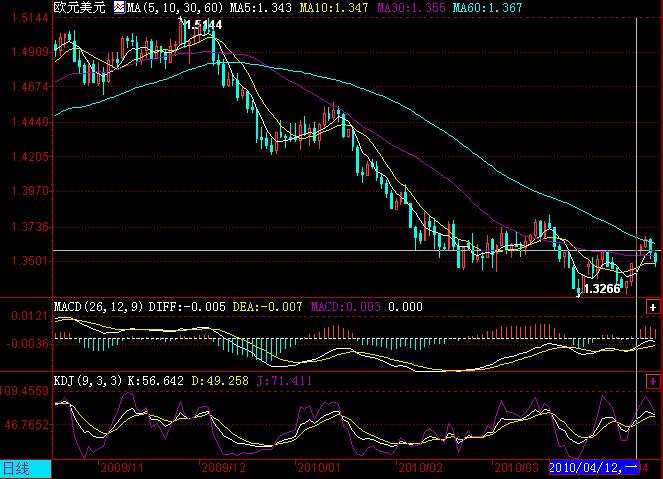This screenshot has width=663, height=479.
Task: Click the 2010/03 date on time axis
Action: pyautogui.click(x=516, y=468)
